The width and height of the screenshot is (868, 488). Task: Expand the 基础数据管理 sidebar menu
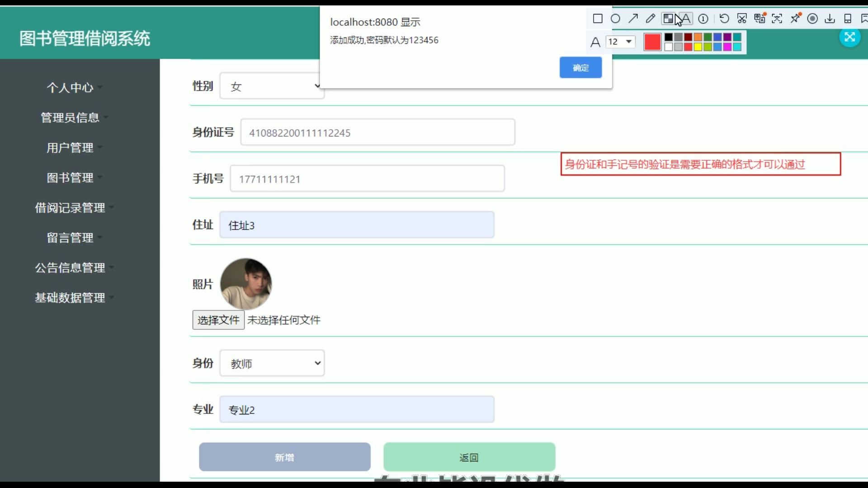[75, 297]
